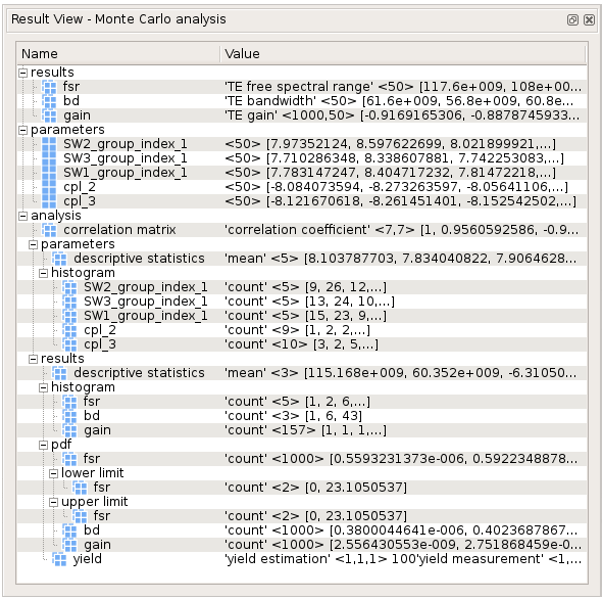
Task: Select value 'count' <5> [9, 26, 12,...]
Action: [x=306, y=287]
